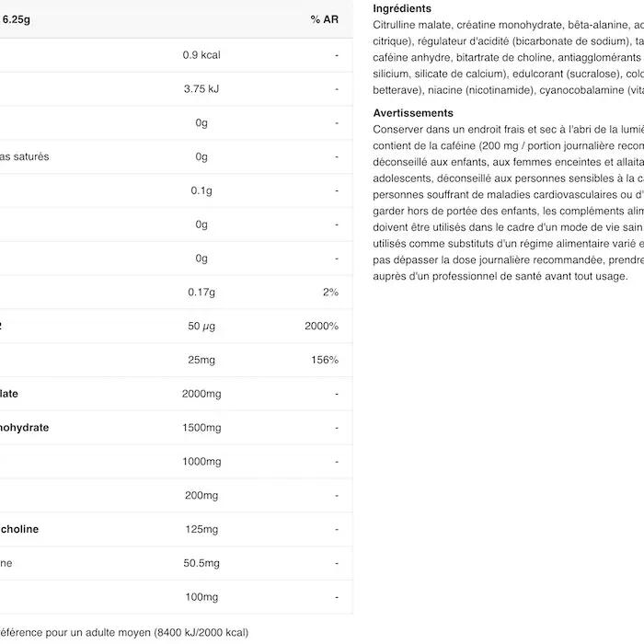
Task: Click the "Ingrédients" heading
Action: tap(402, 8)
